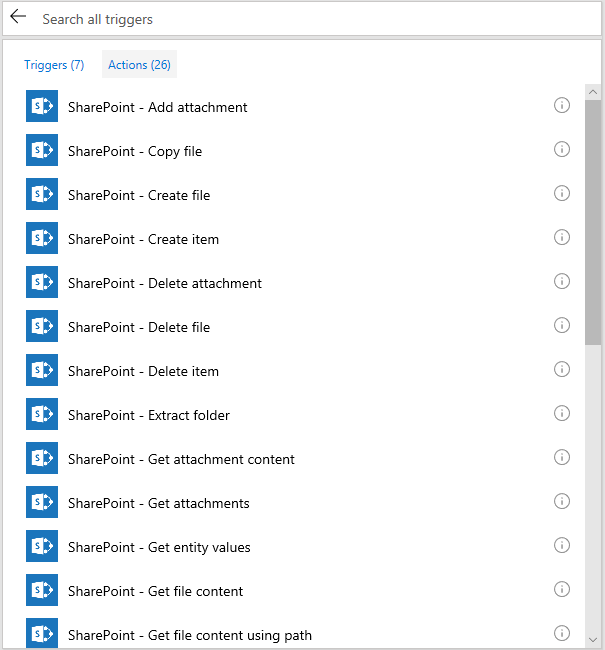605x650 pixels.
Task: Click the SharePoint icon beside Create item
Action: point(42,238)
